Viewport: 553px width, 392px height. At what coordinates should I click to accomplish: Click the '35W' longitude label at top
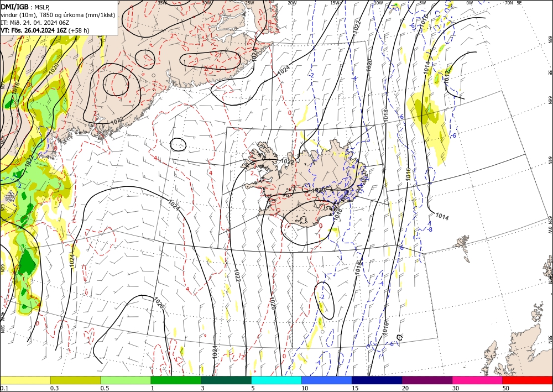click(162, 3)
